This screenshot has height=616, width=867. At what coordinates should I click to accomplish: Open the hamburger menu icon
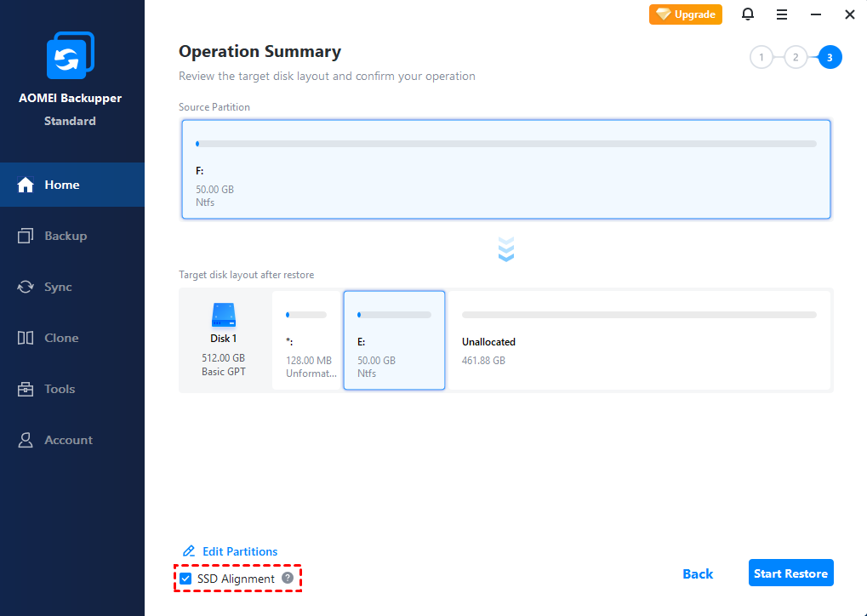pyautogui.click(x=782, y=14)
